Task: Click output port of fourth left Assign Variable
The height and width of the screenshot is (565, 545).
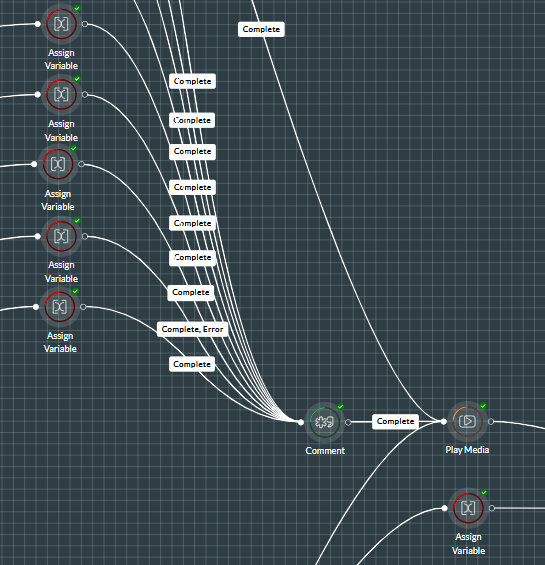Action: pyautogui.click(x=85, y=236)
